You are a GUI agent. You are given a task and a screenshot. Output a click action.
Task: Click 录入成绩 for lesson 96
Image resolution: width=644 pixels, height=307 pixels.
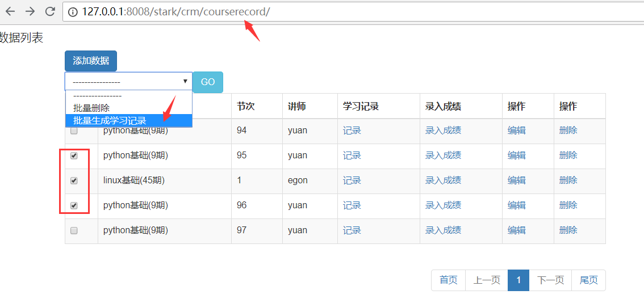443,205
